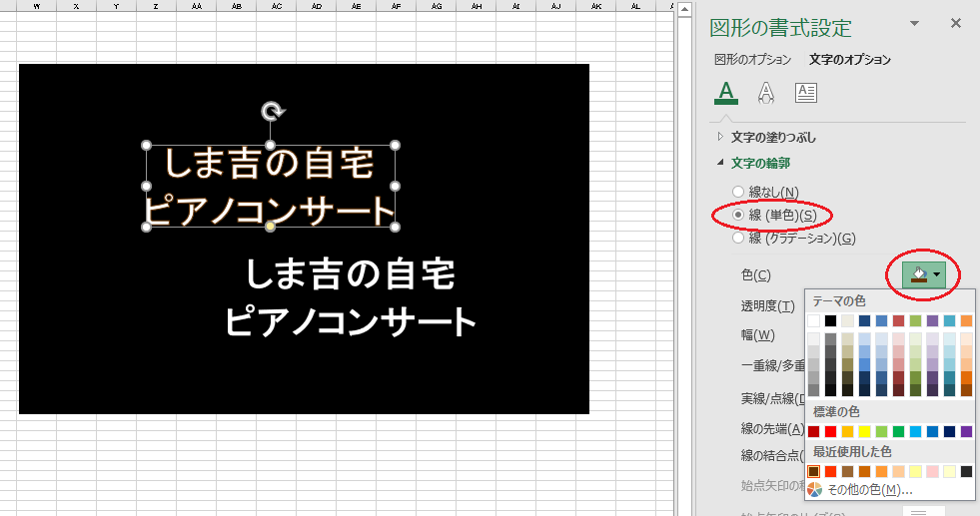Pick the red accent in the theme colors top row

[x=898, y=320]
